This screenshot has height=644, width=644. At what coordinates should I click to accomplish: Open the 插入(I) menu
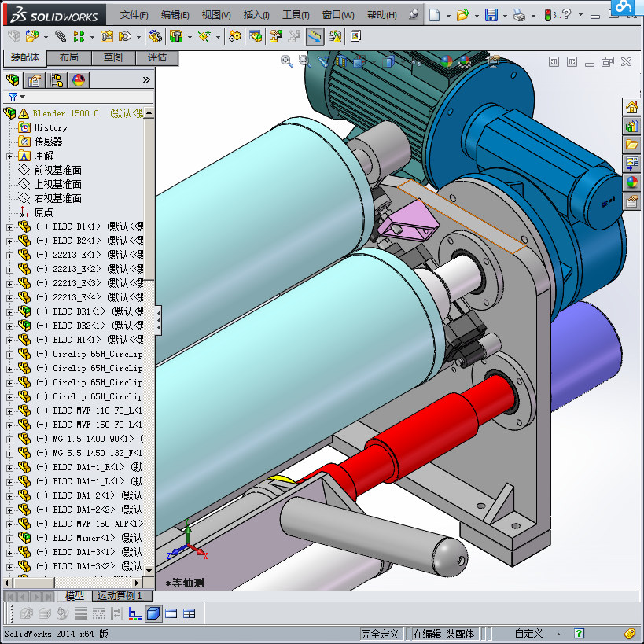(x=256, y=15)
